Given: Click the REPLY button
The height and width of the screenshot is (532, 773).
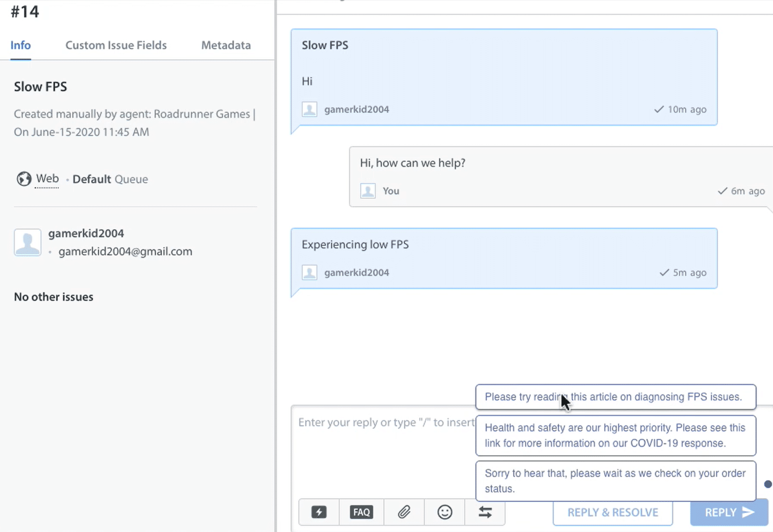Looking at the screenshot, I should pos(721,512).
